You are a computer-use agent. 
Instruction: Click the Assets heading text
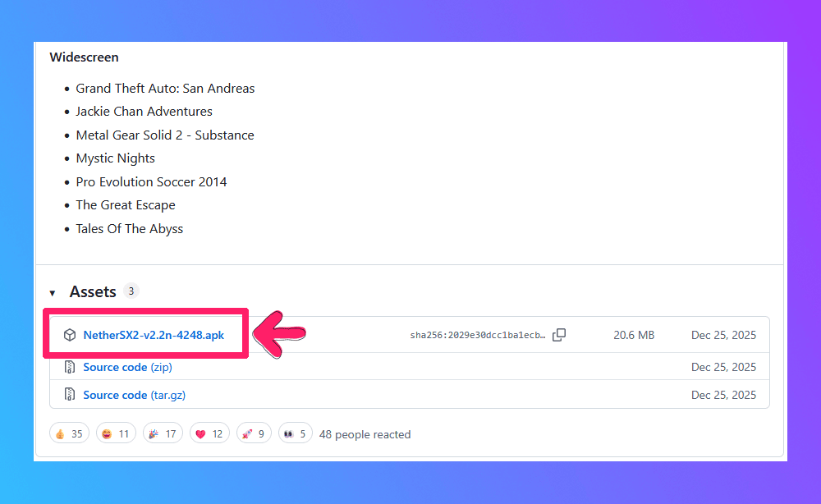93,292
